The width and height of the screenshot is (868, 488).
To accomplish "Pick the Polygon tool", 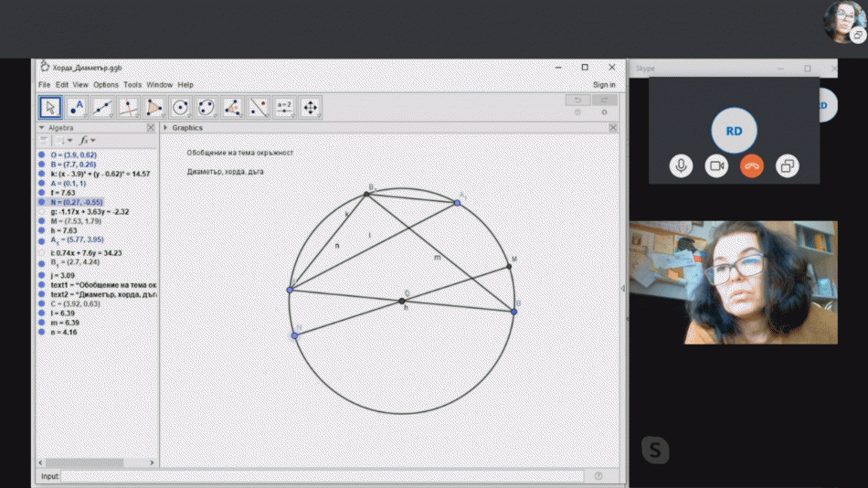I will tap(154, 108).
